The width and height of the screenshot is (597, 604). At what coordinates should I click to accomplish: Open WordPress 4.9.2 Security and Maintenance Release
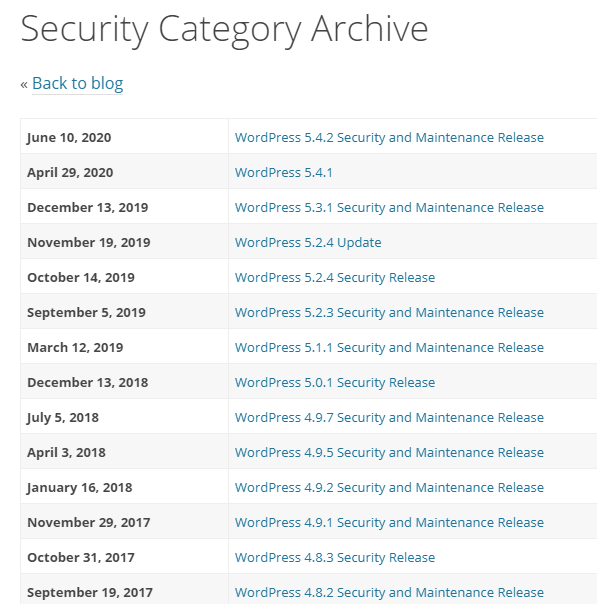pyautogui.click(x=389, y=488)
